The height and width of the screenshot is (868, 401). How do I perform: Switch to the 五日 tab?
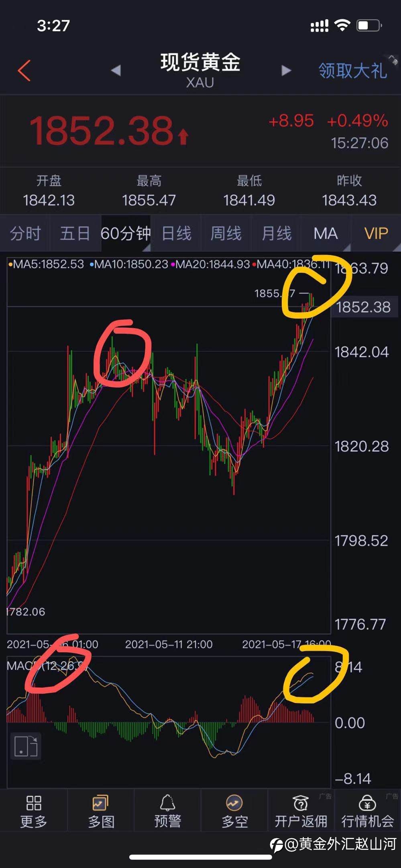(75, 233)
